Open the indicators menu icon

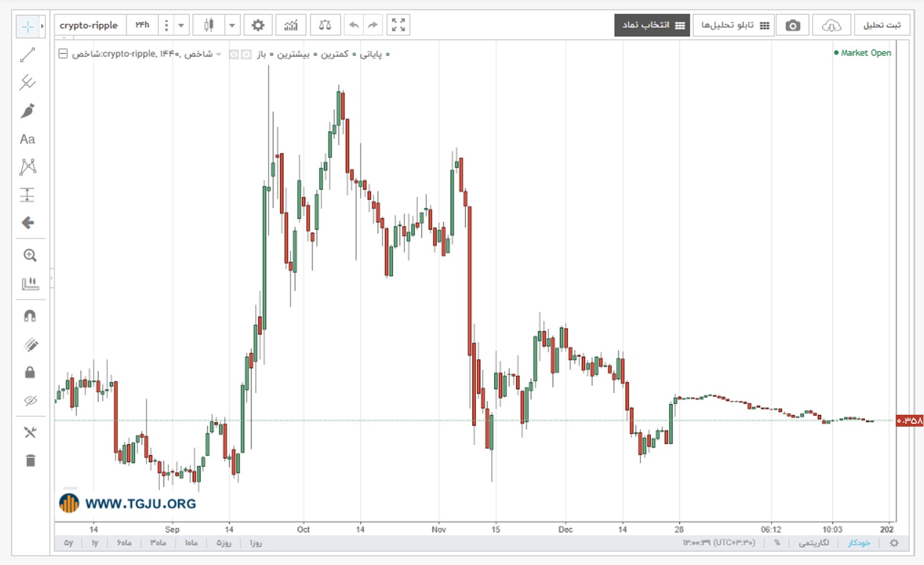291,25
